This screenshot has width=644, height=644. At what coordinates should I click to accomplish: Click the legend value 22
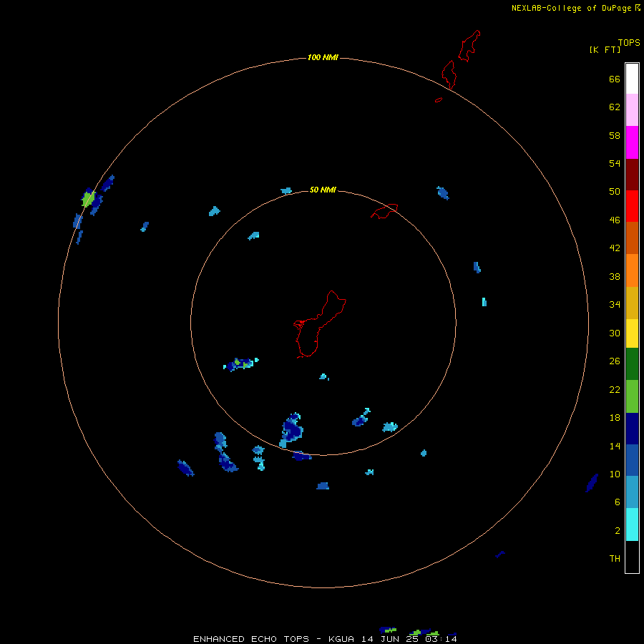point(615,389)
